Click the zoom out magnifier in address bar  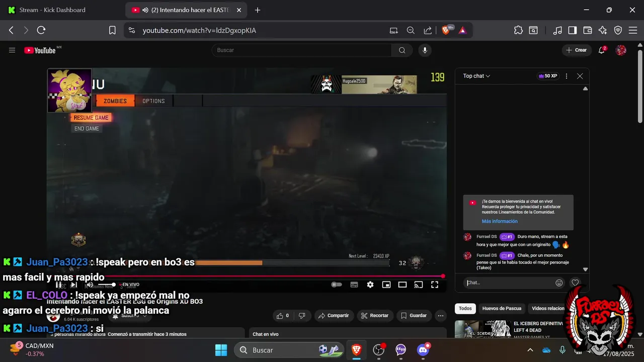(x=411, y=30)
